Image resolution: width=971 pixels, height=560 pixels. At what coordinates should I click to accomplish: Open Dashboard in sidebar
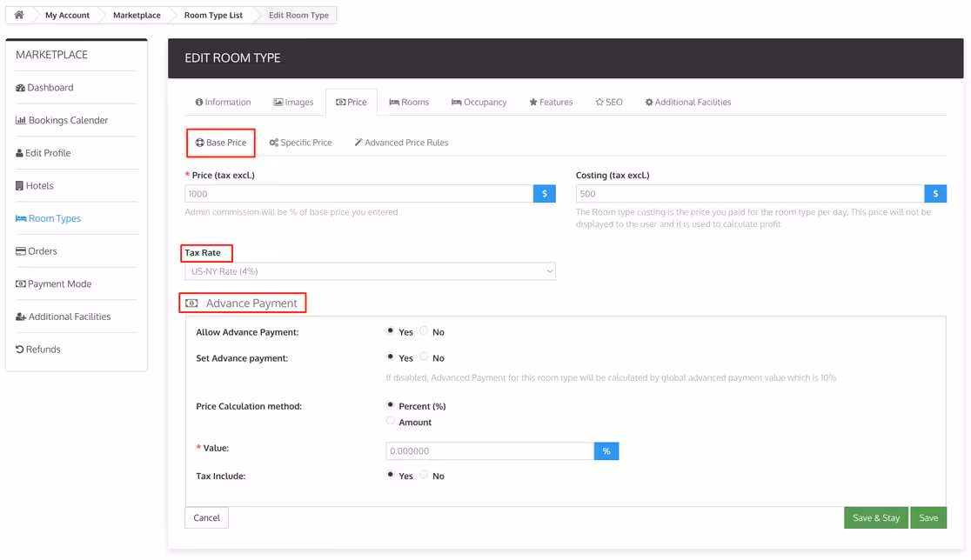click(44, 88)
